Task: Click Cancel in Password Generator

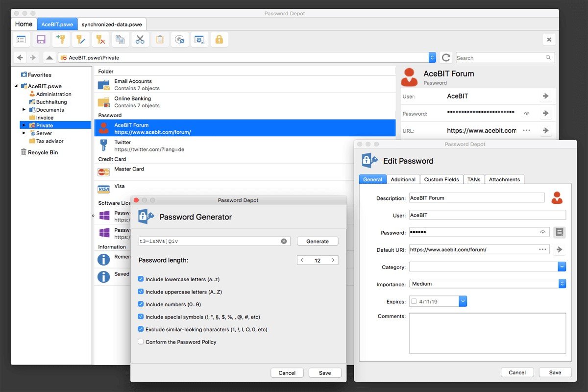Action: click(287, 373)
